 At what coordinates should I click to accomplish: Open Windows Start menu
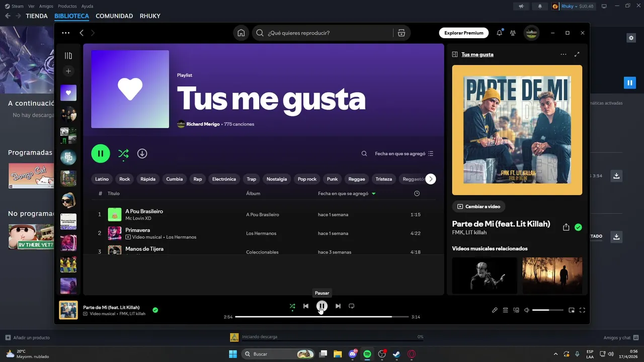233,354
